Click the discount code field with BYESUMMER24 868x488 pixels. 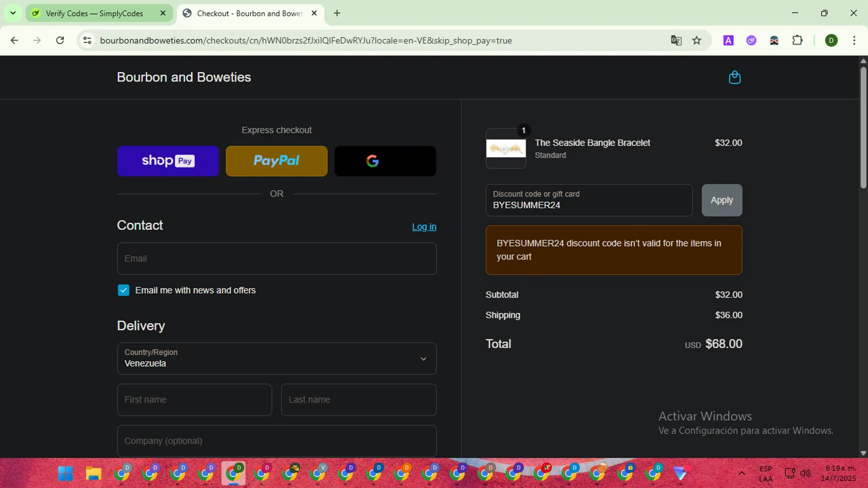589,200
